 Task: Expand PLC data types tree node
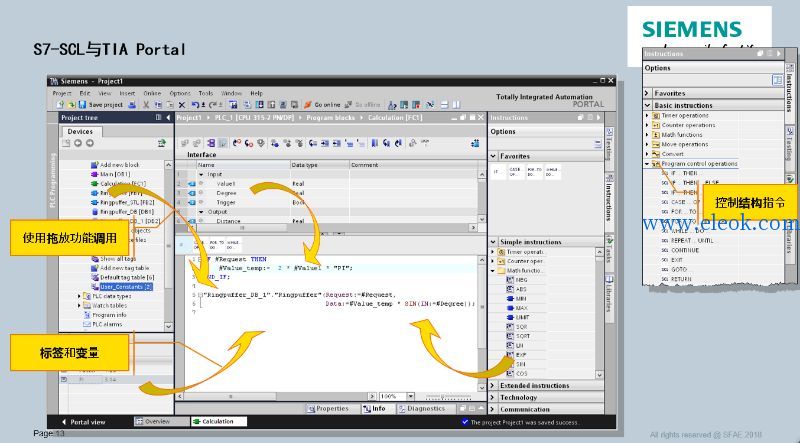coord(79,296)
